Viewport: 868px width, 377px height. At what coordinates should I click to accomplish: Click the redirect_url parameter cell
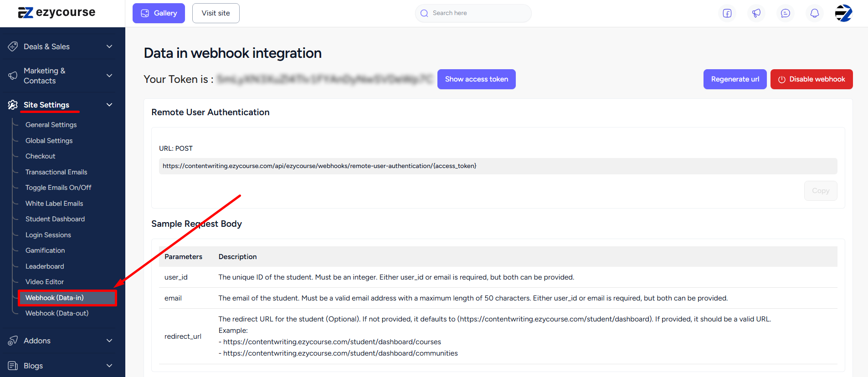(x=183, y=336)
